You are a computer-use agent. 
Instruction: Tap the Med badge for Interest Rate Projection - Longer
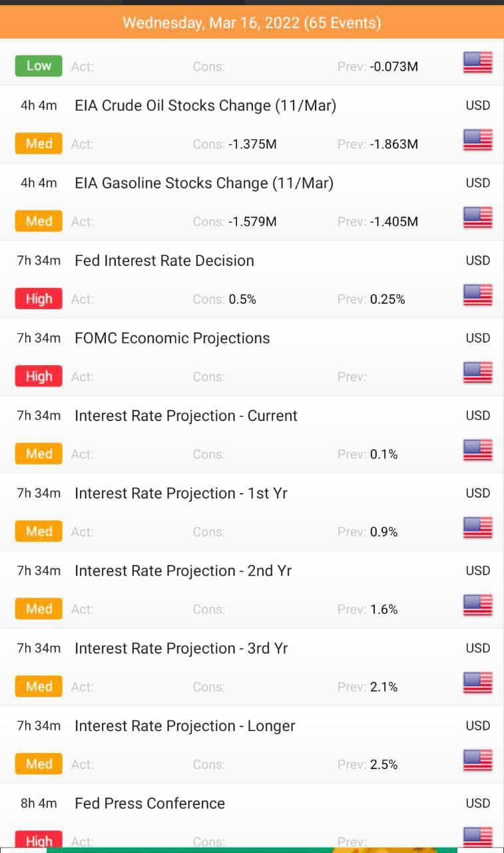click(x=39, y=764)
